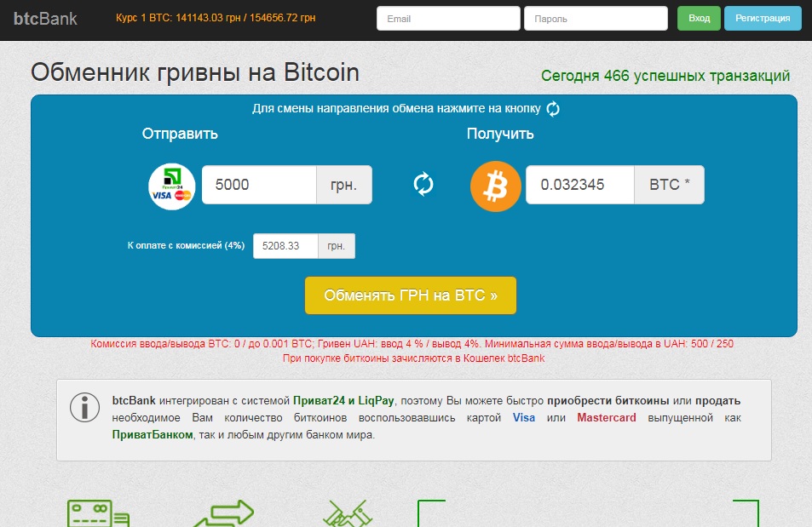812x527 pixels.
Task: Click the Privat24 Visa Mastercard round icon
Action: click(x=172, y=186)
